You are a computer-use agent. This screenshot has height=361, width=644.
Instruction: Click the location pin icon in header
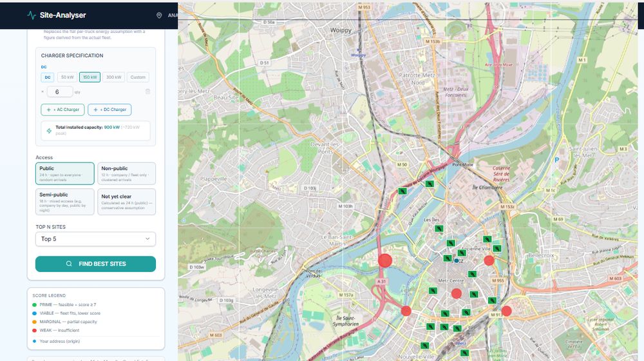tap(159, 15)
